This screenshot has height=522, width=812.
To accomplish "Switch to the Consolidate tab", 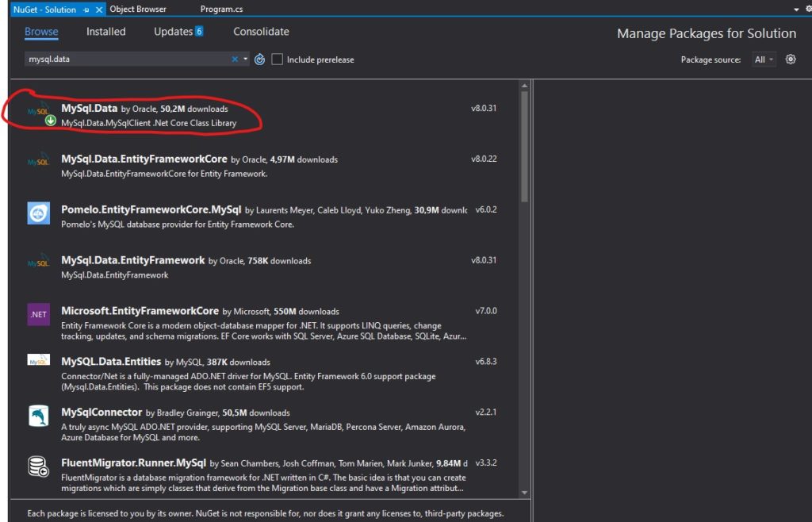I will pos(261,32).
